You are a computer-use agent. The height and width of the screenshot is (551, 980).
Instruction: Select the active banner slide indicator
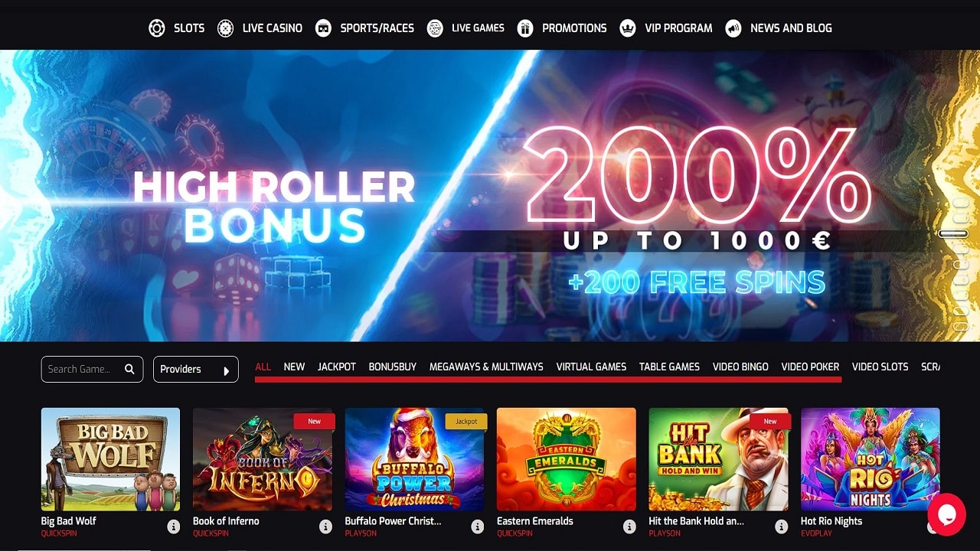[x=953, y=233]
